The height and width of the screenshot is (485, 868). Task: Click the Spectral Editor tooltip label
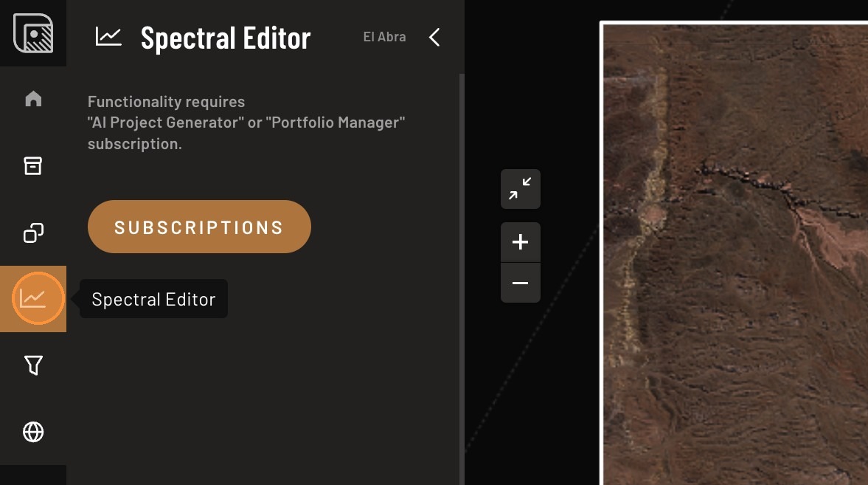[153, 299]
